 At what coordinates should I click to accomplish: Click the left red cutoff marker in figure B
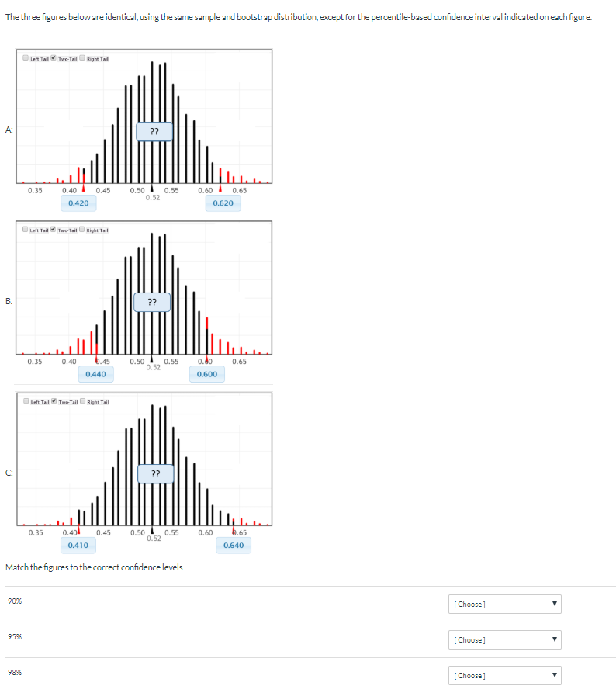96,360
